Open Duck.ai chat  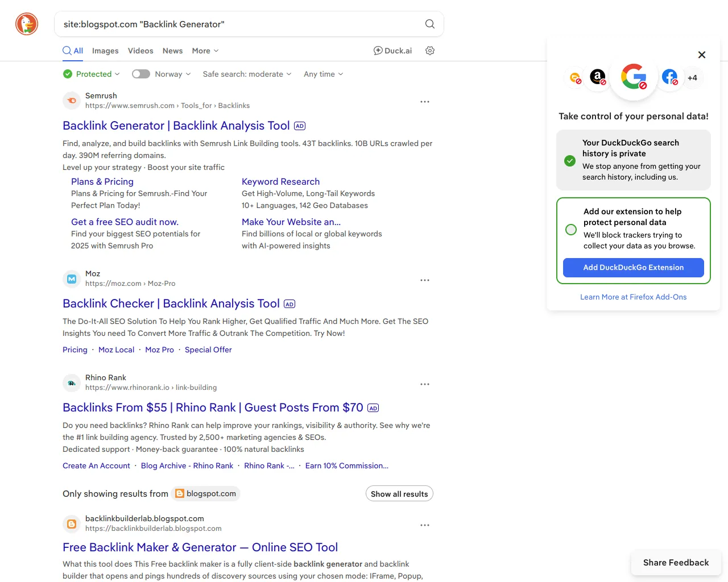tap(392, 51)
